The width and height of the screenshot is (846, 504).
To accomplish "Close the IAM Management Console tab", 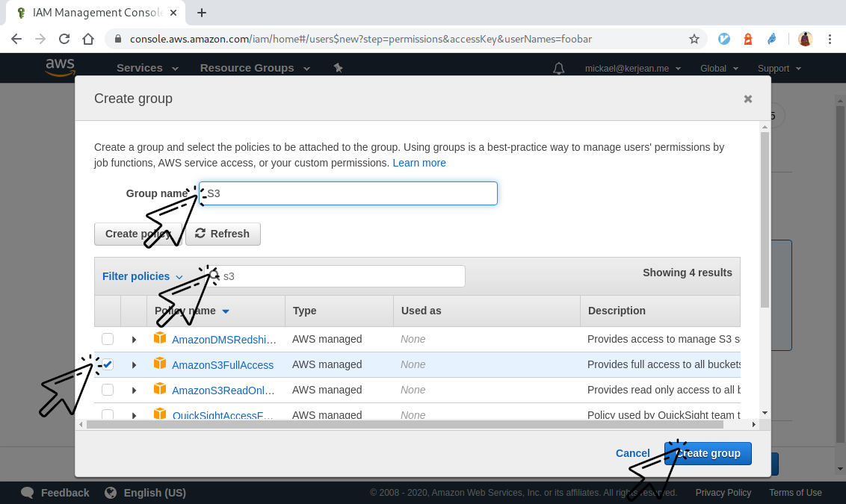I will tap(173, 13).
